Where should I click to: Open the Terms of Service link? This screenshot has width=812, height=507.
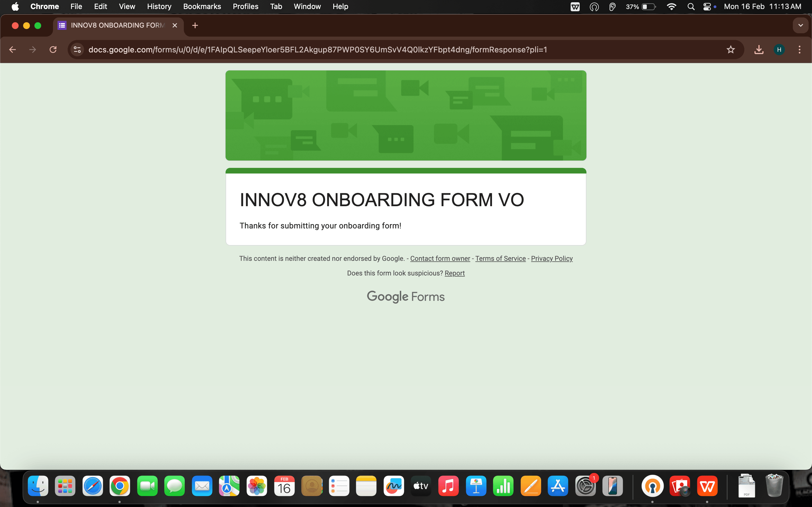click(x=500, y=259)
